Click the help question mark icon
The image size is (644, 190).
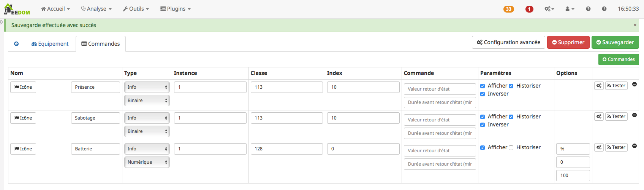click(588, 9)
